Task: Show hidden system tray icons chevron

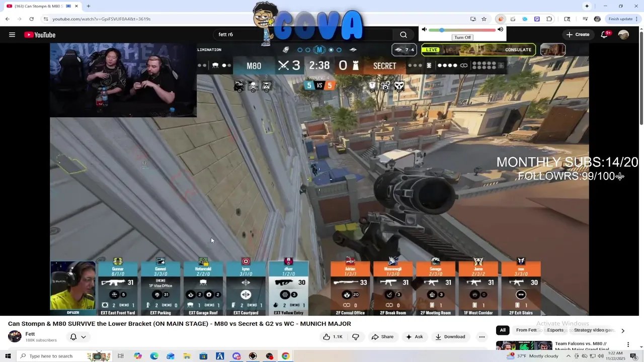Action: click(x=569, y=356)
